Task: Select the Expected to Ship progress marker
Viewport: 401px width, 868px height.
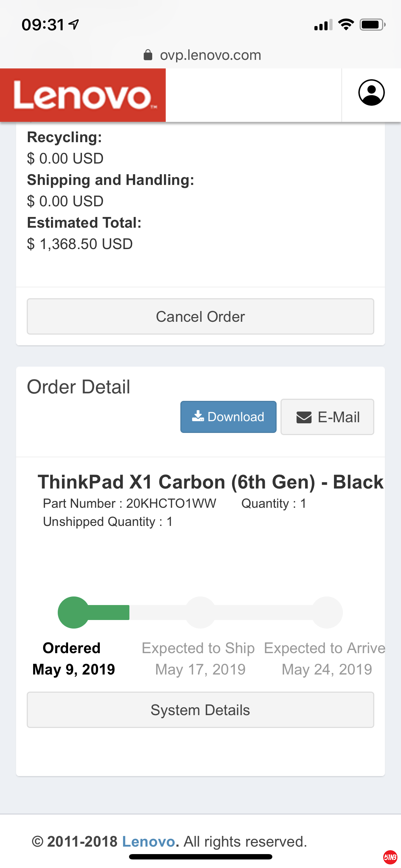Action: click(x=200, y=612)
